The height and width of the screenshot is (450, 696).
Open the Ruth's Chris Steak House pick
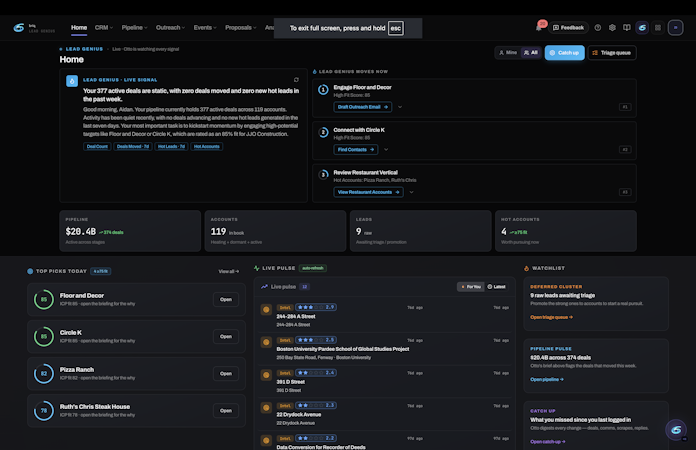[225, 411]
